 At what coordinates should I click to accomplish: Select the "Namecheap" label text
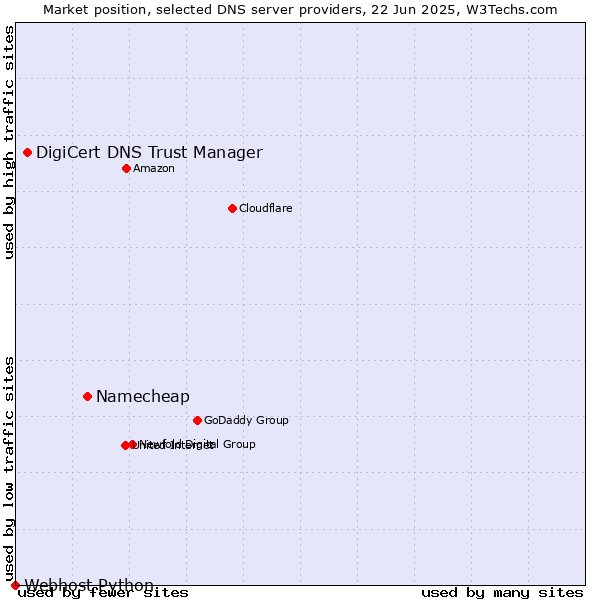click(x=143, y=396)
